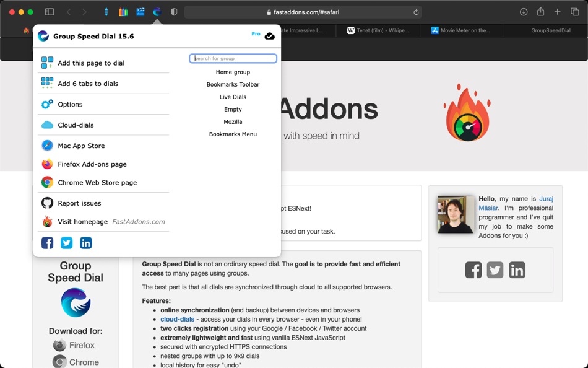Click the shield privacy report toolbar icon

pos(174,12)
